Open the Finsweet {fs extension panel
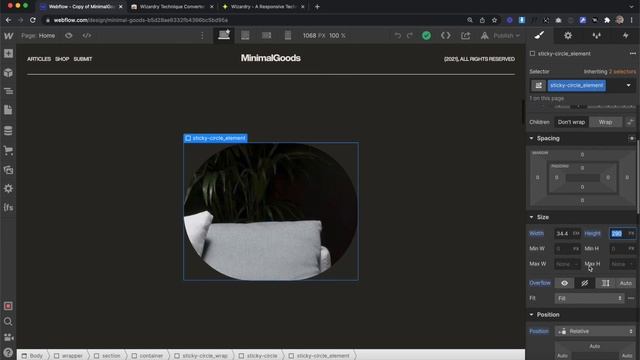This screenshot has height=360, width=640. [8, 207]
